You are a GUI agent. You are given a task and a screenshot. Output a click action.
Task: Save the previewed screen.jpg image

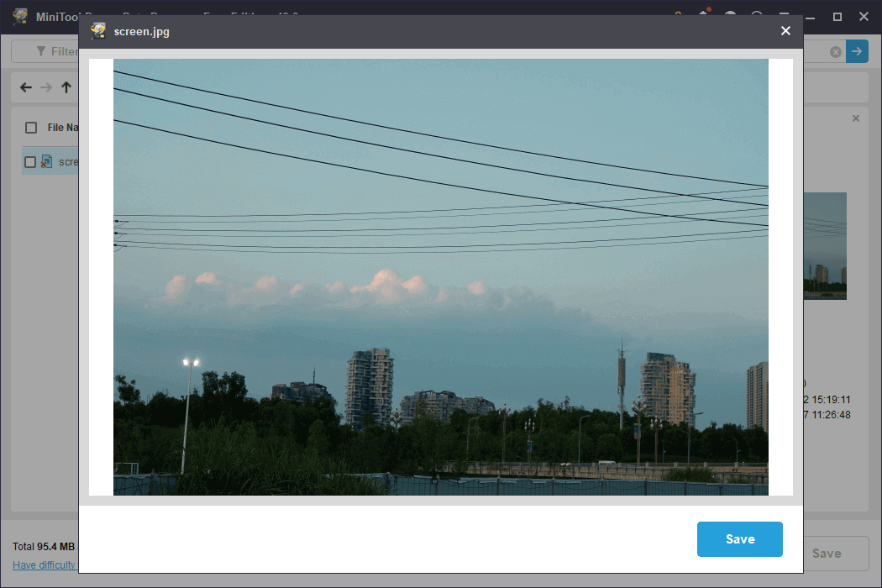(x=739, y=538)
